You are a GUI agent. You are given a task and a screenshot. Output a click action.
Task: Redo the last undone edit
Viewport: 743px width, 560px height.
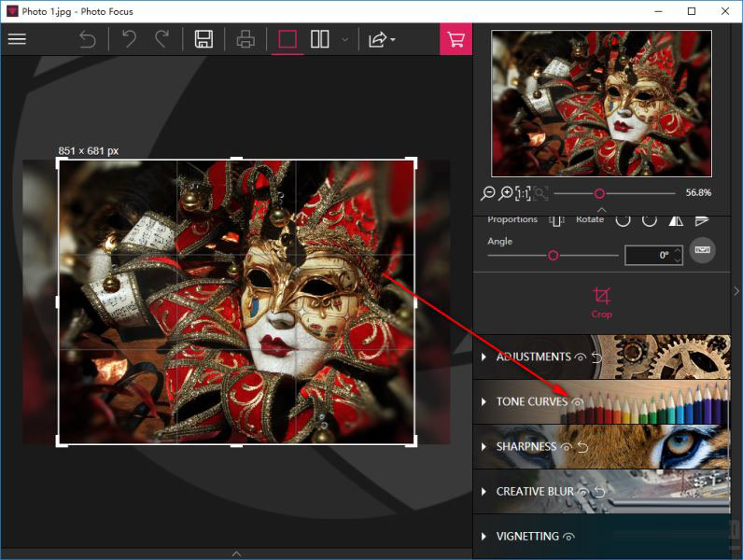(x=162, y=39)
